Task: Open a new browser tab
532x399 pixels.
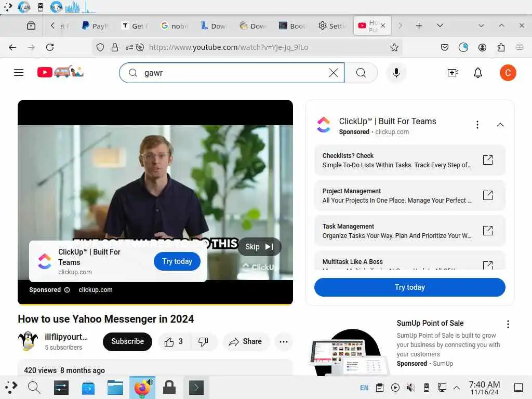Action: pos(419,25)
